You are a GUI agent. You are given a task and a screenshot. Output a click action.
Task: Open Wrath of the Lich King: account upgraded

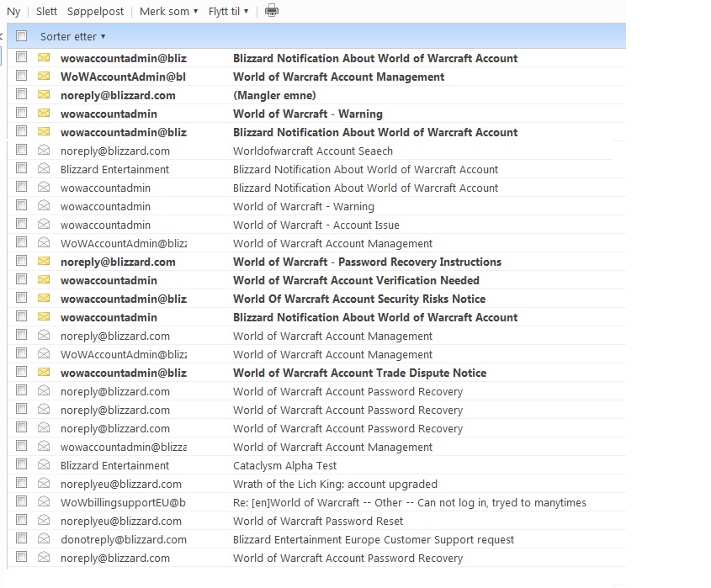335,485
